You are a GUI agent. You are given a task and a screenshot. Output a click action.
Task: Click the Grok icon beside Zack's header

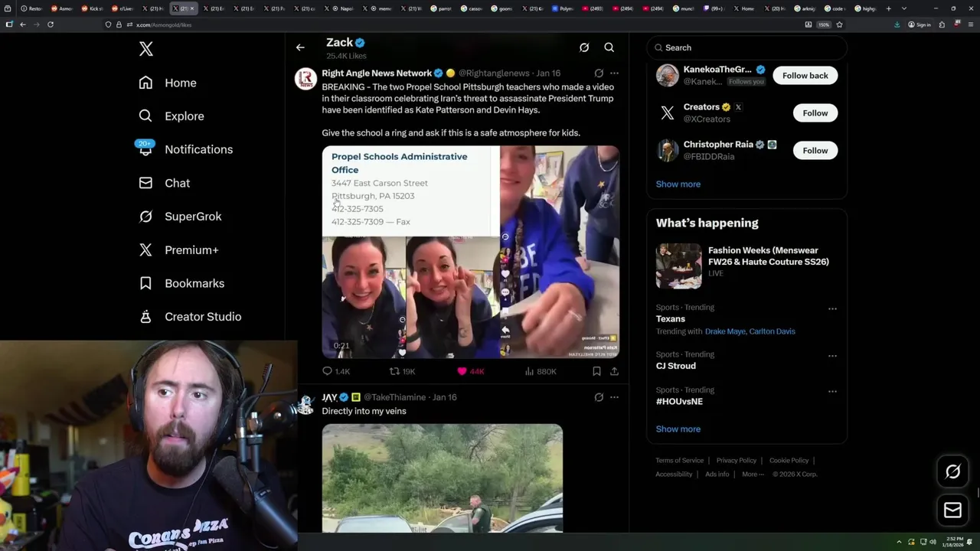coord(584,47)
